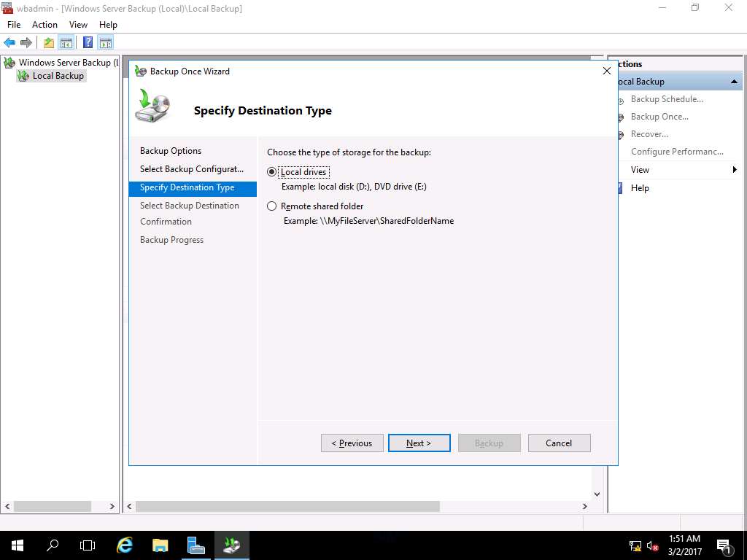747x560 pixels.
Task: Open the Action menu
Action: click(x=44, y=25)
